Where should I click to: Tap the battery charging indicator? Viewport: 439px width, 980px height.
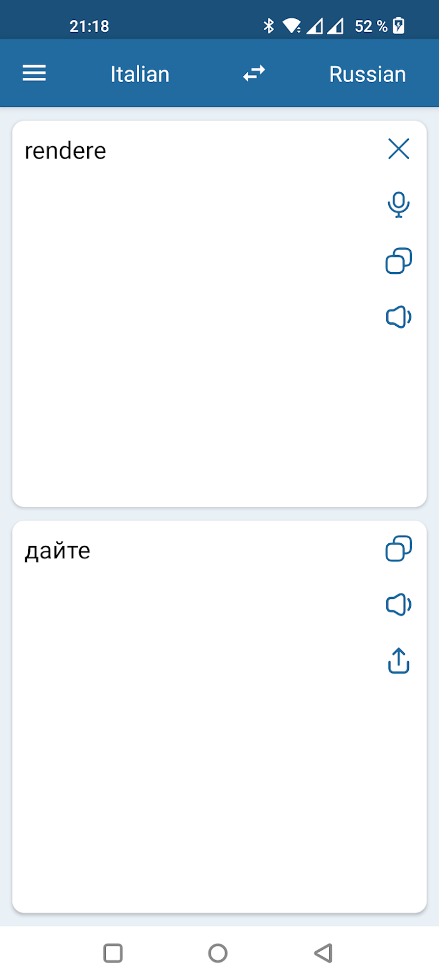click(x=399, y=26)
